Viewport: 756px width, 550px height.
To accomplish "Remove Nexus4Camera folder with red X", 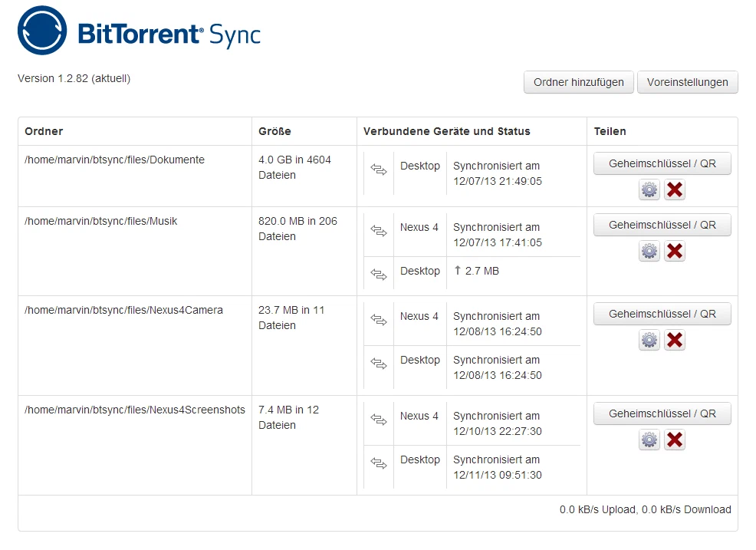I will (x=675, y=340).
